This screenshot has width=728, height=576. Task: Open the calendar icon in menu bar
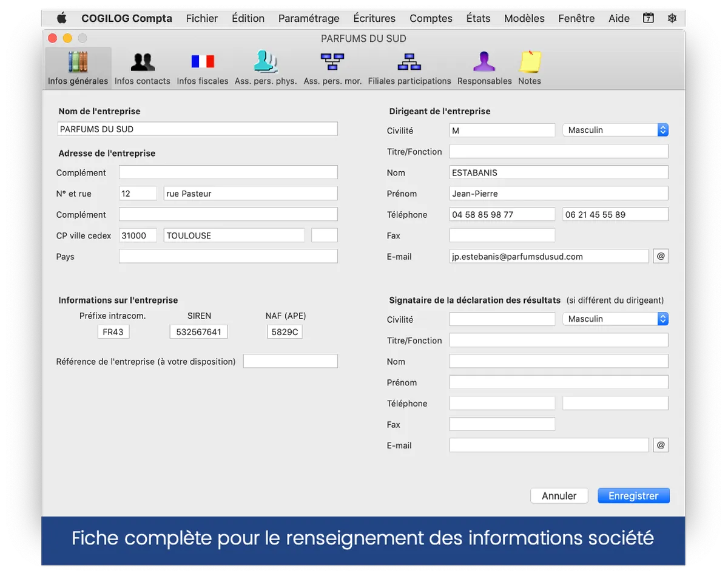pyautogui.click(x=649, y=18)
